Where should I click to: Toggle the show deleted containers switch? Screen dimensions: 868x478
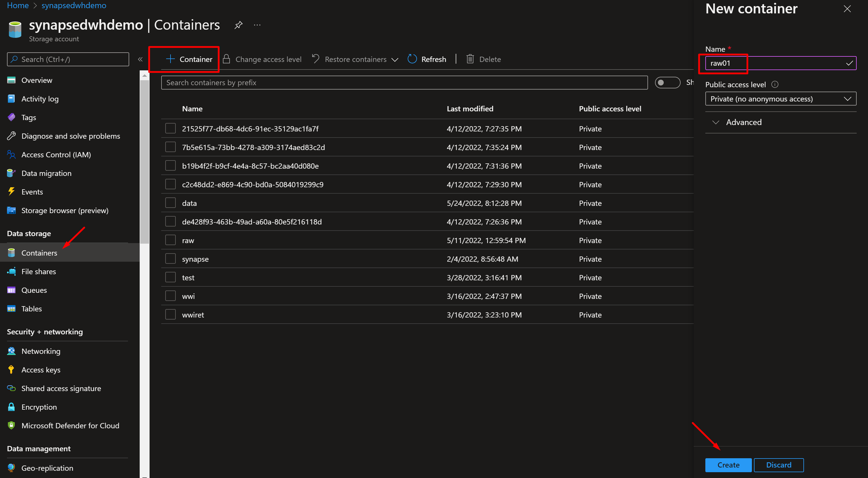[667, 83]
